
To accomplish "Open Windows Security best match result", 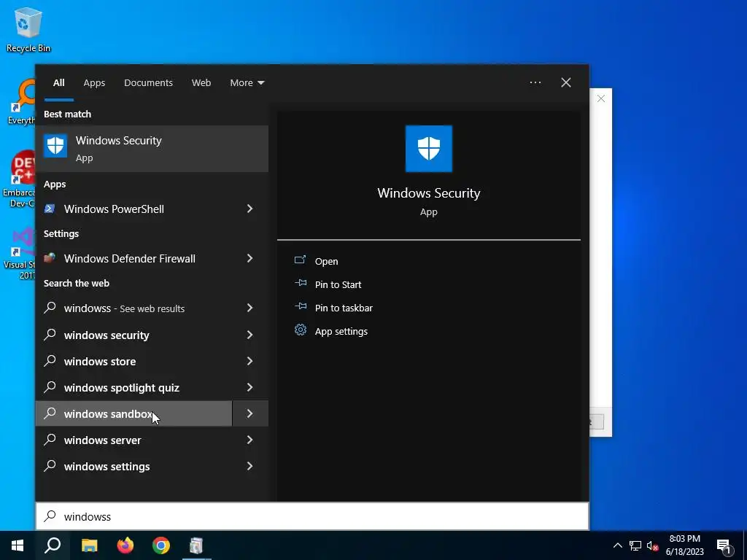I will coord(152,149).
